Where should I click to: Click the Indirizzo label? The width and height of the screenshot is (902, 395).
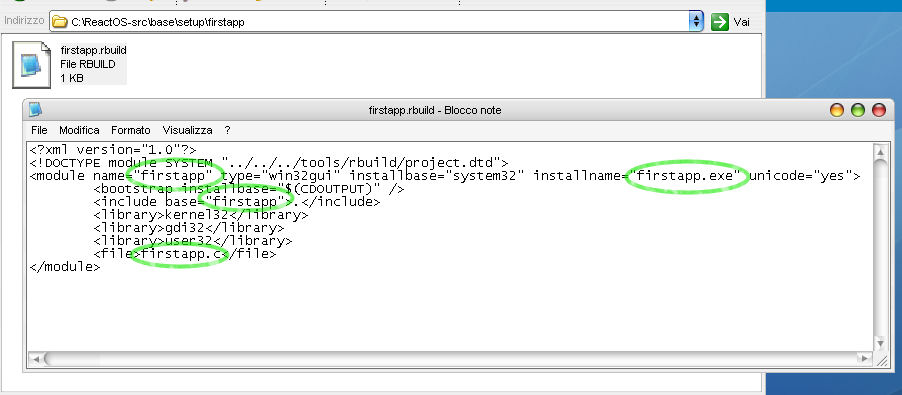(x=24, y=20)
